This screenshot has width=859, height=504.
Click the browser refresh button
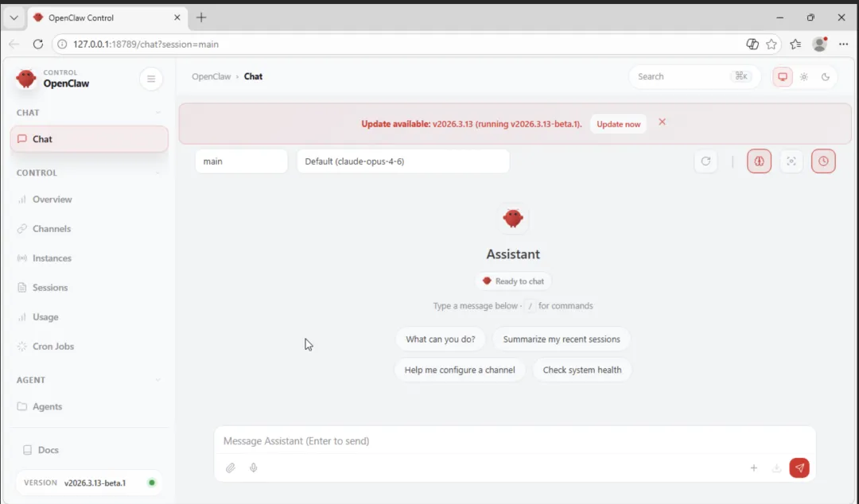pos(38,45)
